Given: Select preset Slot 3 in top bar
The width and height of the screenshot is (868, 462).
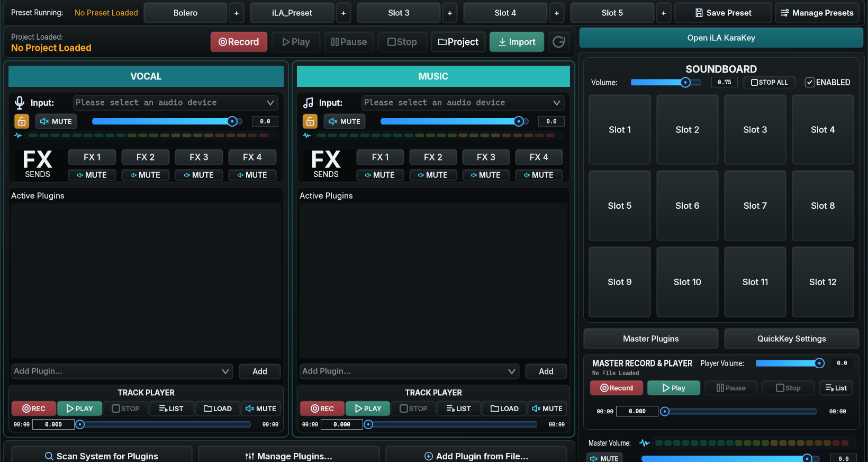Looking at the screenshot, I should pyautogui.click(x=399, y=13).
